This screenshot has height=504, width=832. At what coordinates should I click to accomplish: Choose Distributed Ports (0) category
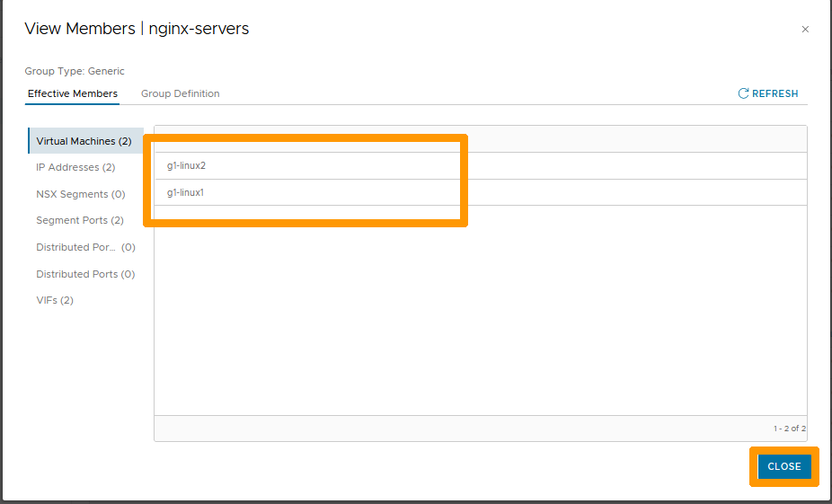85,274
